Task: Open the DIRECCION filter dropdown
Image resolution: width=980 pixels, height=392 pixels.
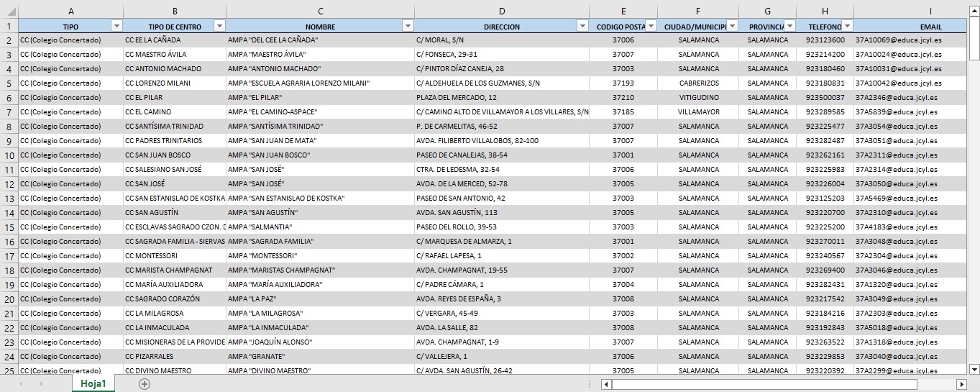Action: coord(582,26)
